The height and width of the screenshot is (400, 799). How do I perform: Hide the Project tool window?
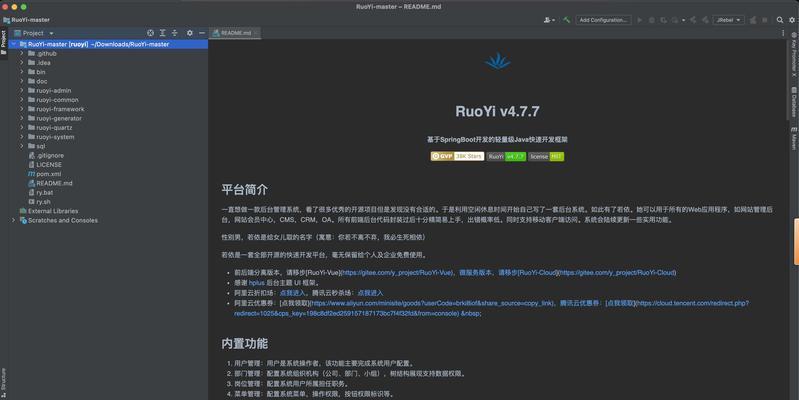pyautogui.click(x=202, y=33)
